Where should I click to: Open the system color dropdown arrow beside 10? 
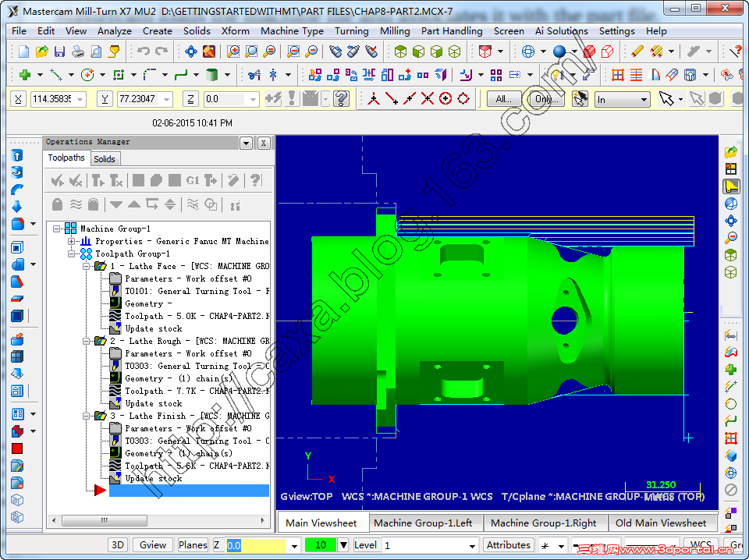[343, 545]
